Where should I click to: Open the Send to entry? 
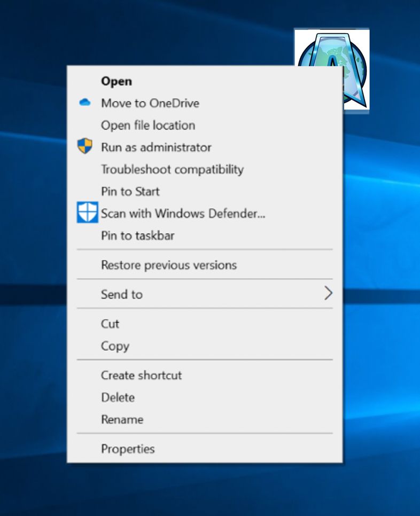pyautogui.click(x=205, y=294)
